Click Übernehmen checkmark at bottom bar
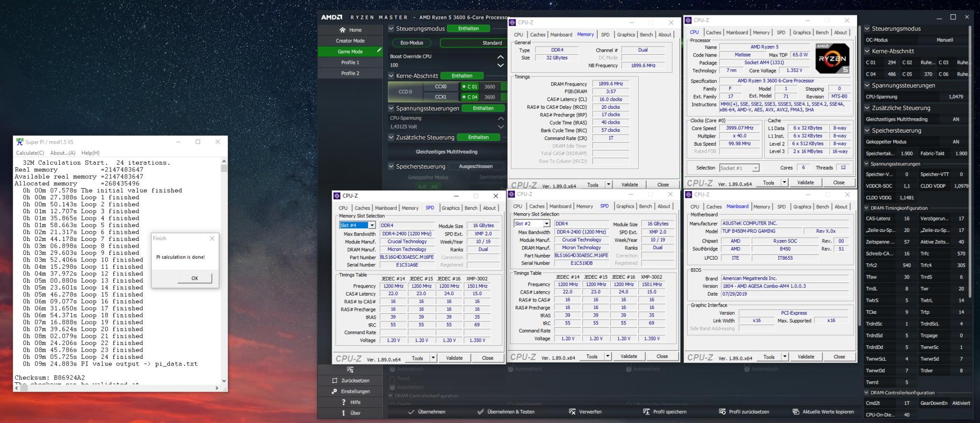 click(426, 412)
